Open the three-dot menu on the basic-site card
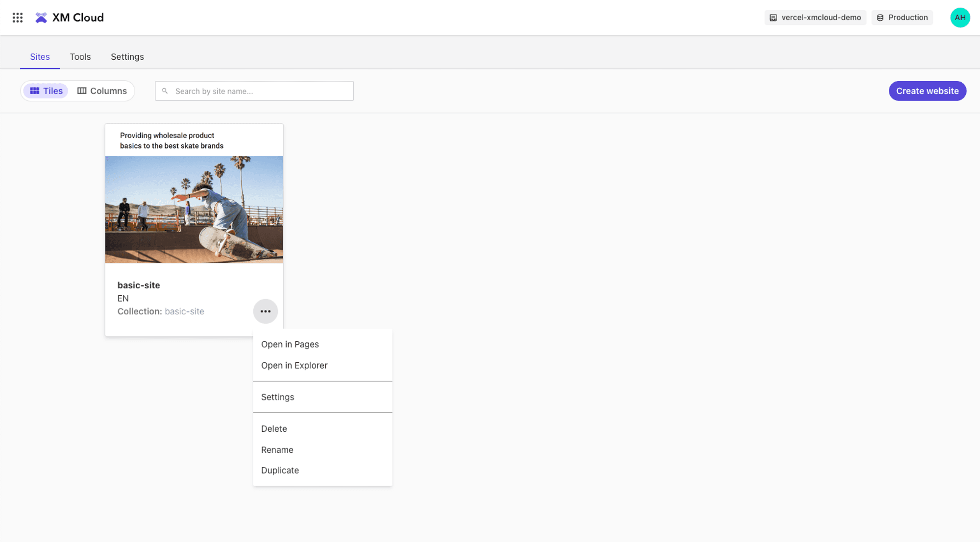The height and width of the screenshot is (542, 980). [265, 311]
